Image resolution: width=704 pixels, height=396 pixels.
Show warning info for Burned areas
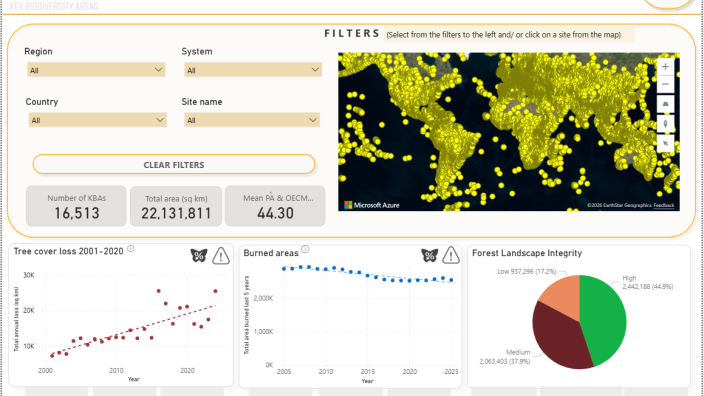451,255
